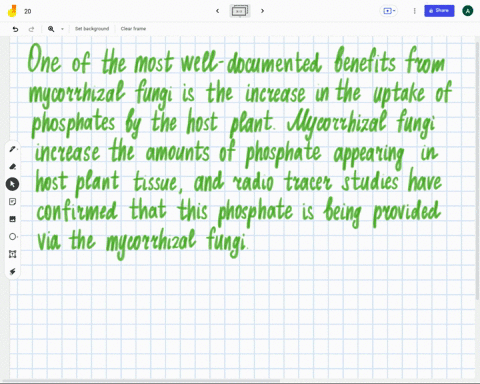Expand the frame bar thumbnail
The height and width of the screenshot is (384, 480).
click(x=240, y=11)
